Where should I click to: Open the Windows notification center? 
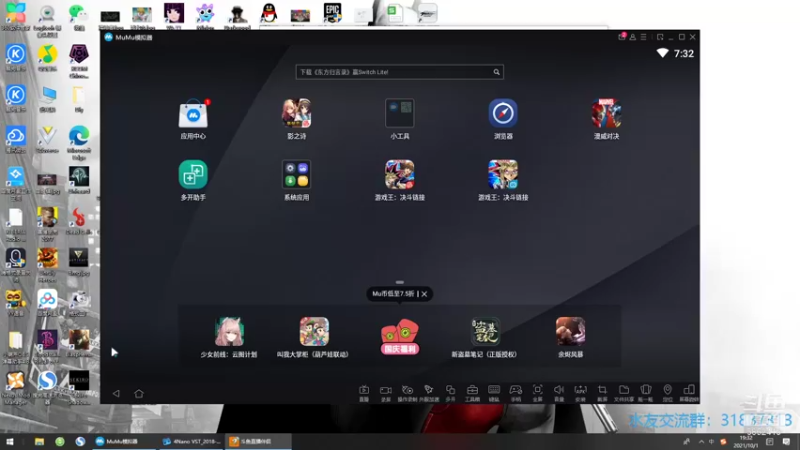coord(786,441)
